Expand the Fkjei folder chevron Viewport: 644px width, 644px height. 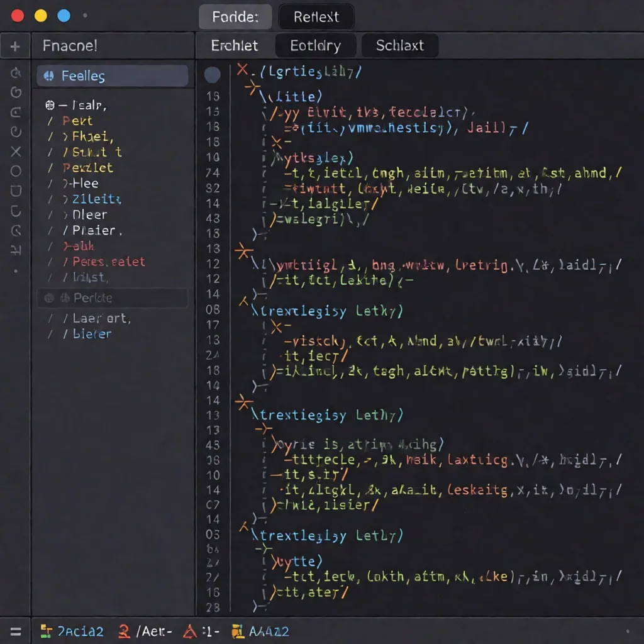pos(65,136)
